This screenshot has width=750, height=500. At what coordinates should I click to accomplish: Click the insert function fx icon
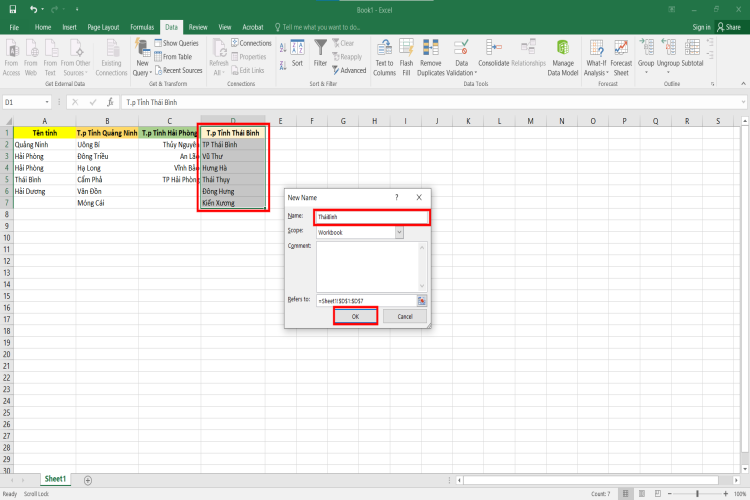(x=110, y=102)
